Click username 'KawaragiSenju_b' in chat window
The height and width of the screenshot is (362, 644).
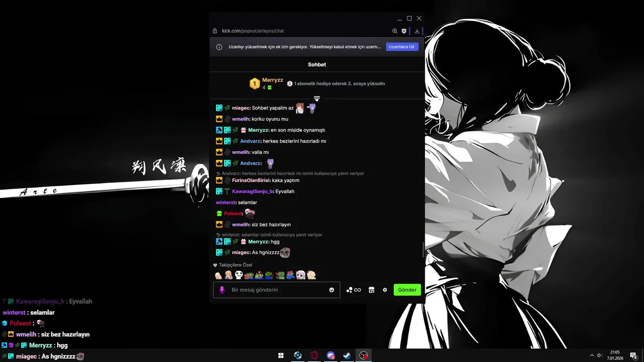253,192
